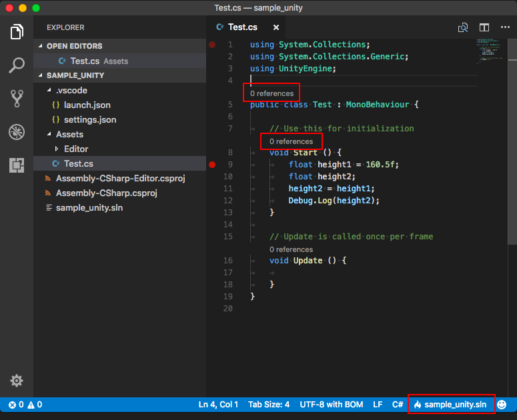517x420 pixels.
Task: Open the Debug view in activity bar
Action: [x=17, y=132]
